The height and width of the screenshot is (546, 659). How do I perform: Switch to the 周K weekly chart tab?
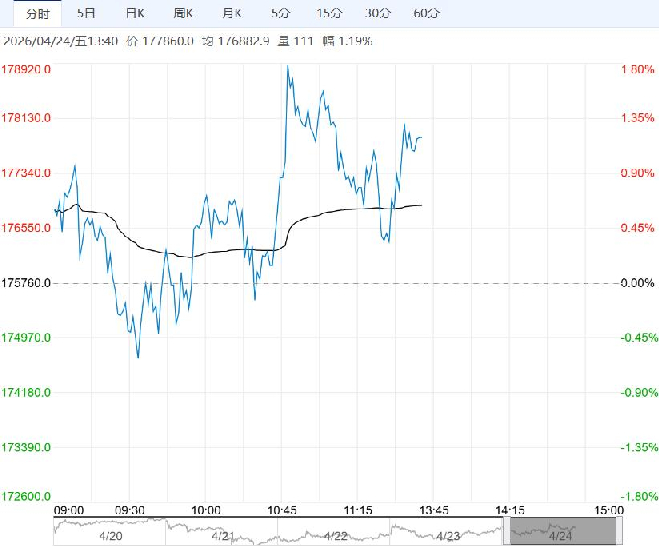point(183,13)
